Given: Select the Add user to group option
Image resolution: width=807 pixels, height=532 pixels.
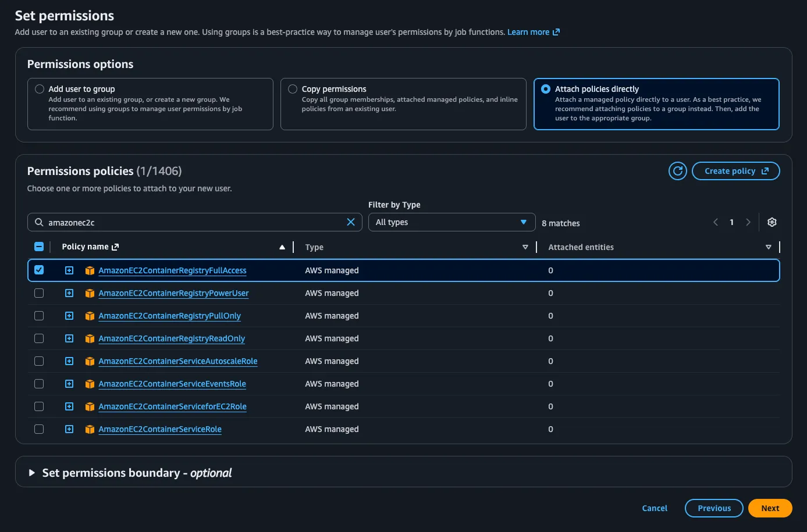Looking at the screenshot, I should click(x=40, y=89).
